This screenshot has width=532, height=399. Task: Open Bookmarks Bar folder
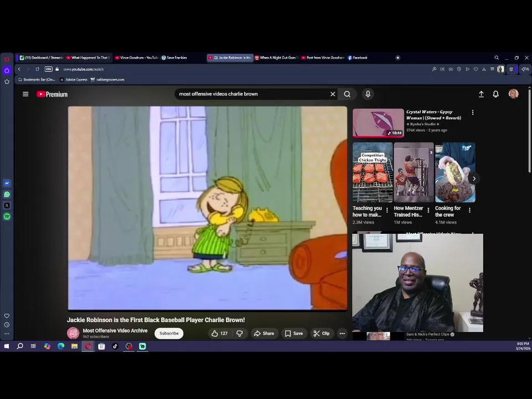(37, 80)
